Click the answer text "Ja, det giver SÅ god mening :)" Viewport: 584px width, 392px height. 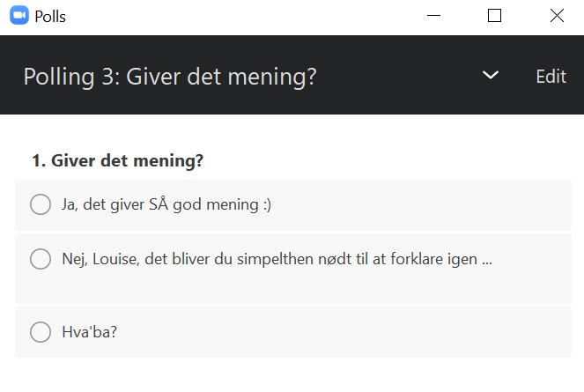tap(166, 204)
